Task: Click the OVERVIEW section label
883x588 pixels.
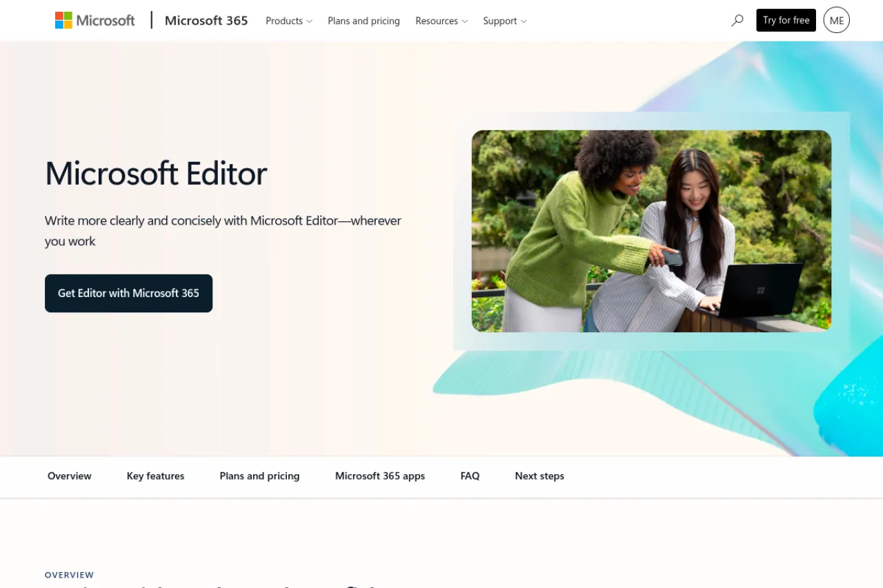Action: pos(69,575)
